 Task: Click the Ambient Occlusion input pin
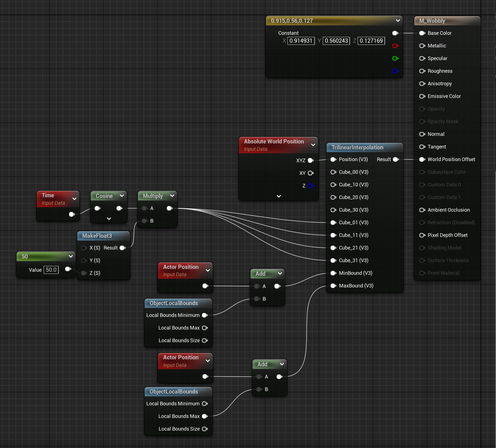[x=422, y=210]
